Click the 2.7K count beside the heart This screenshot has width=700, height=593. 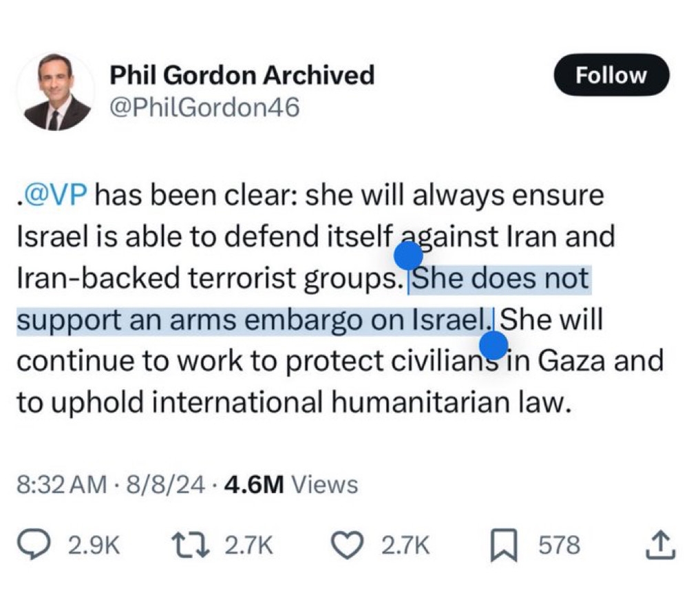(x=405, y=546)
